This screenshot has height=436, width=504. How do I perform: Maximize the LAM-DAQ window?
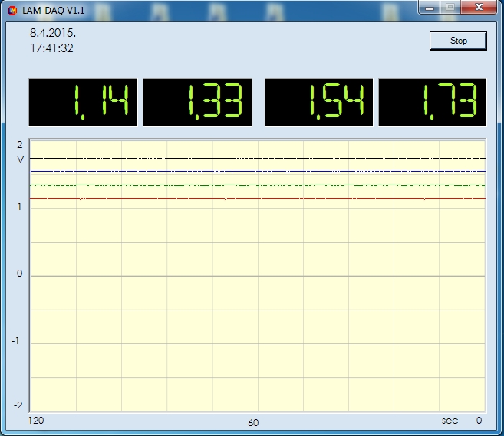(x=450, y=7)
